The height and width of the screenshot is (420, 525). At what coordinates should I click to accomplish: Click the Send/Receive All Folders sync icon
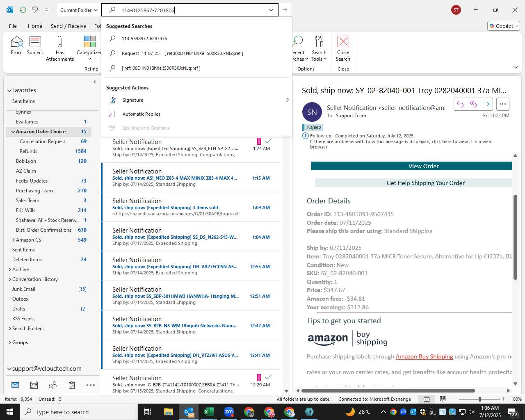(23, 10)
